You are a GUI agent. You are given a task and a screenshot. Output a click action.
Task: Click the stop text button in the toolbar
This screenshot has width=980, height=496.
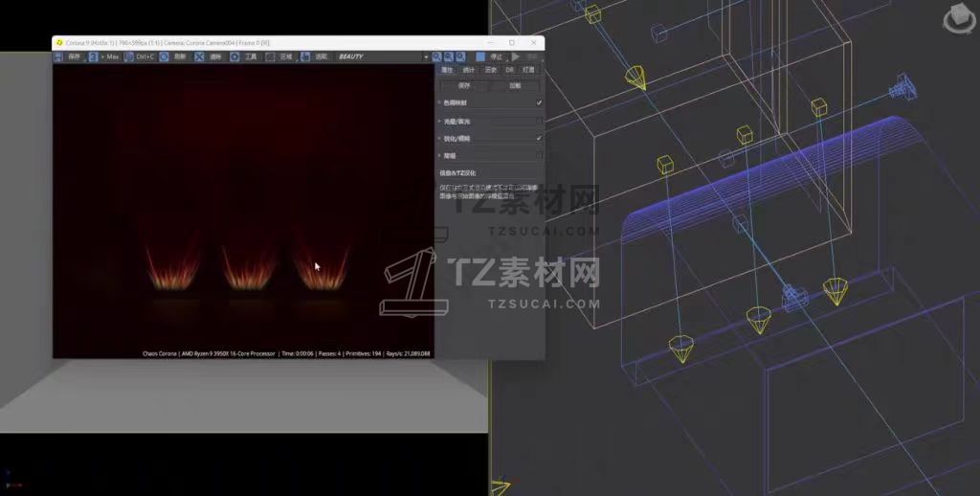coord(497,56)
